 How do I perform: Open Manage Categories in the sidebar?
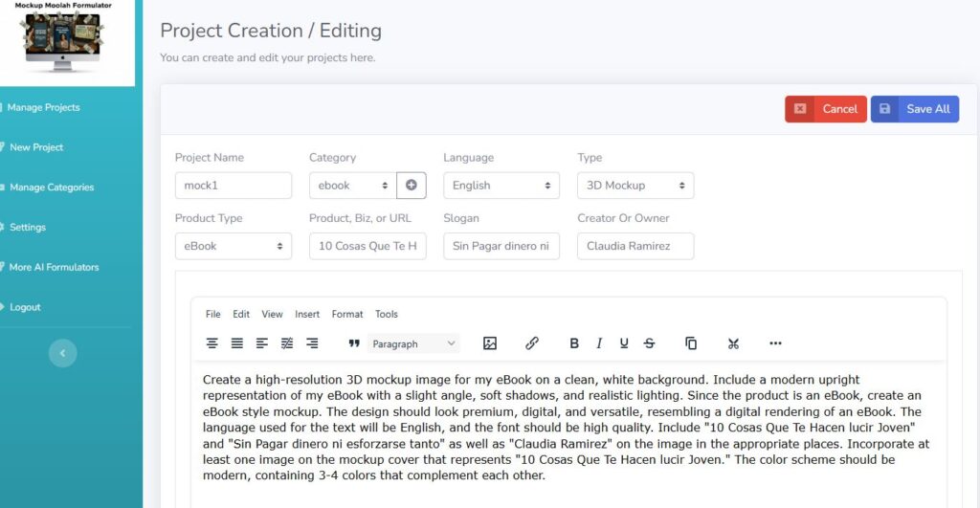tap(52, 188)
